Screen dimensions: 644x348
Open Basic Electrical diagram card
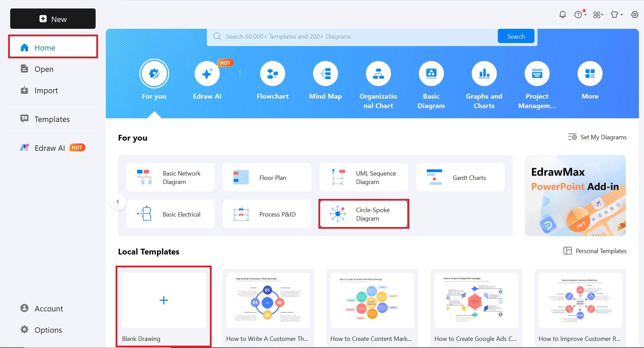170,214
